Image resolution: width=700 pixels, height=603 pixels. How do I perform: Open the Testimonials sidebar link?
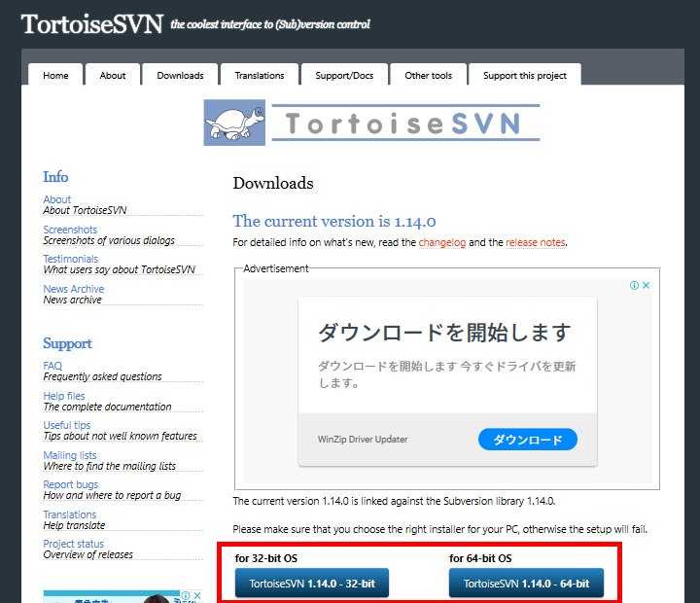tap(71, 259)
